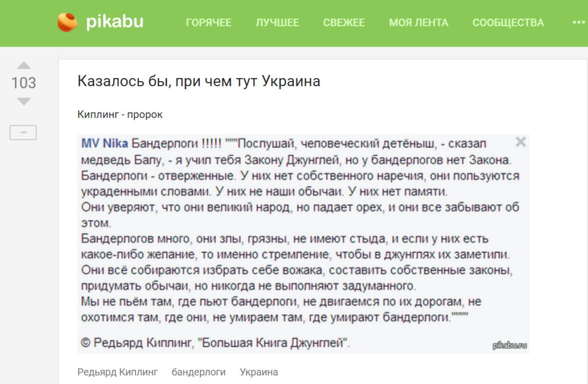Collapse the post with the minus button

pos(23,133)
